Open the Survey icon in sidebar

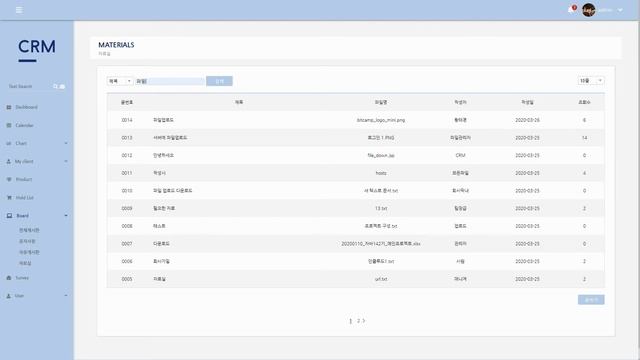tap(9, 278)
